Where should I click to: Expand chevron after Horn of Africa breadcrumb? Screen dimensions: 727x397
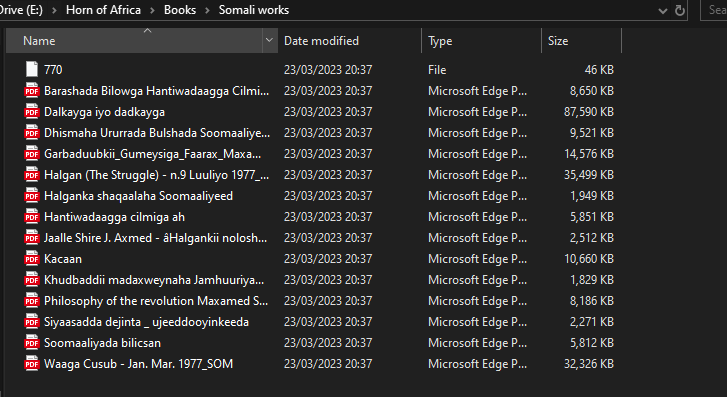pos(152,10)
